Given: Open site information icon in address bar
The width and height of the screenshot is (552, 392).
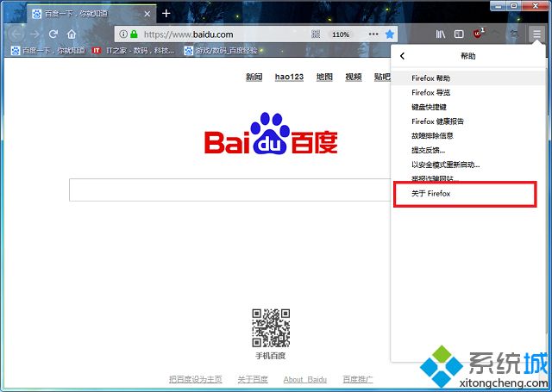Looking at the screenshot, I should pos(122,34).
